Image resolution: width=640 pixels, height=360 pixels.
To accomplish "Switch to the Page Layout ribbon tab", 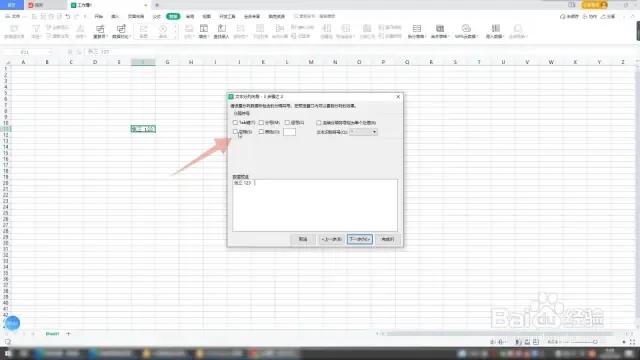I will 136,16.
